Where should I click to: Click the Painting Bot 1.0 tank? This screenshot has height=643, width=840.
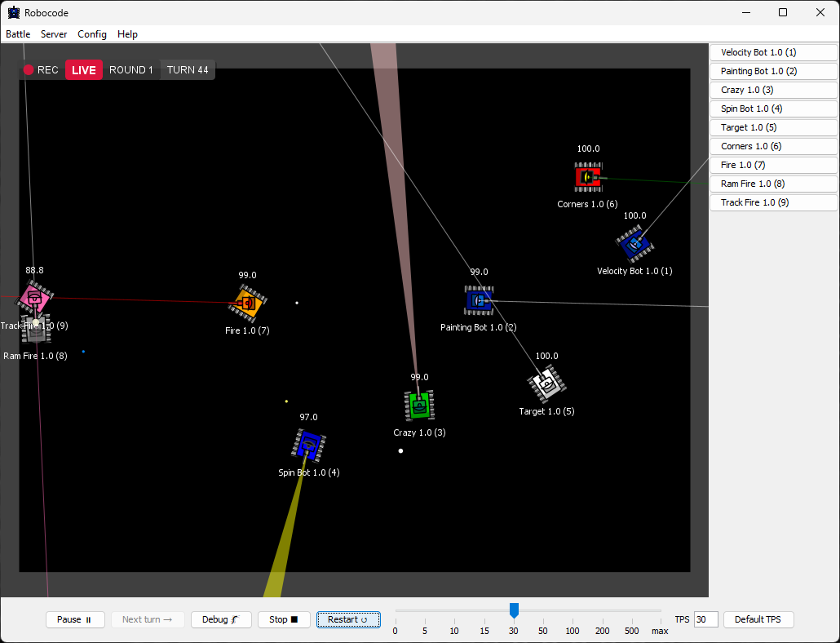tap(479, 300)
